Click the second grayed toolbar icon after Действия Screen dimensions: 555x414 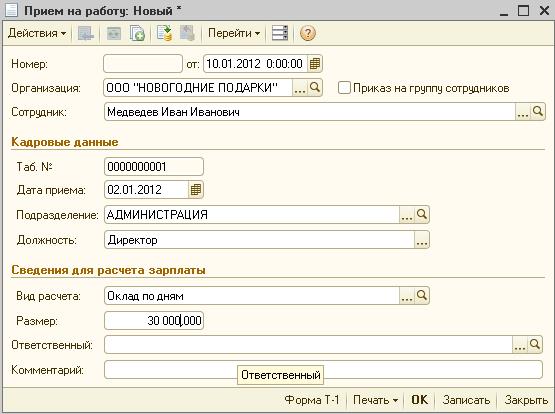tap(114, 34)
